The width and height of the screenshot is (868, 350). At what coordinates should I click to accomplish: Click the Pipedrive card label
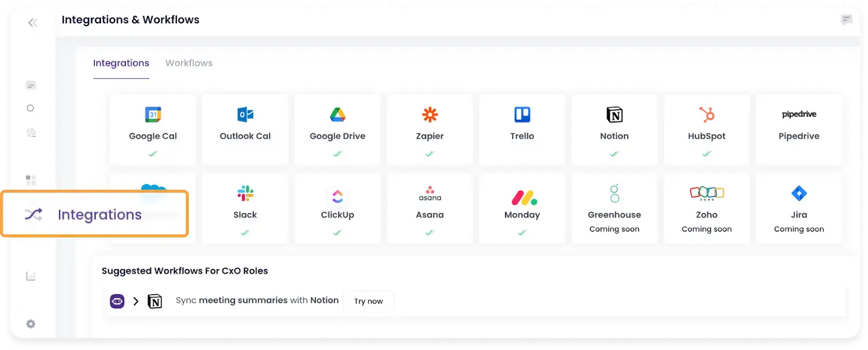coord(799,136)
